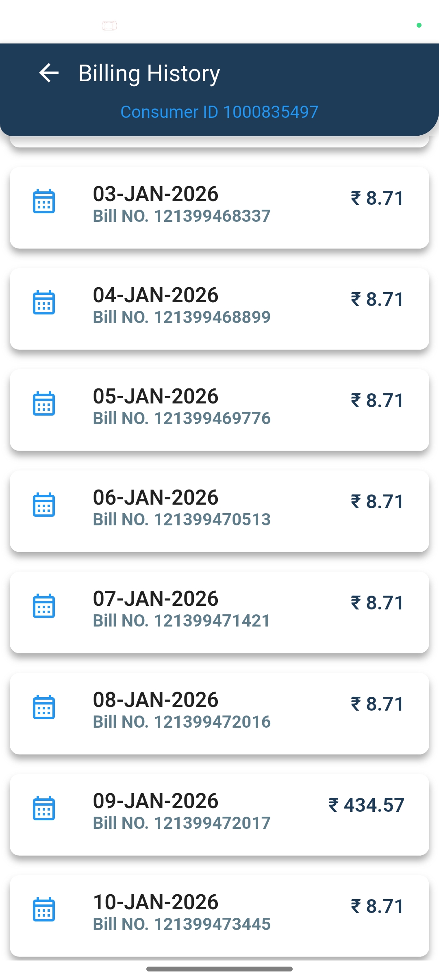The width and height of the screenshot is (439, 980).
Task: Click the calendar icon for 03-JAN-2026
Action: [x=44, y=201]
